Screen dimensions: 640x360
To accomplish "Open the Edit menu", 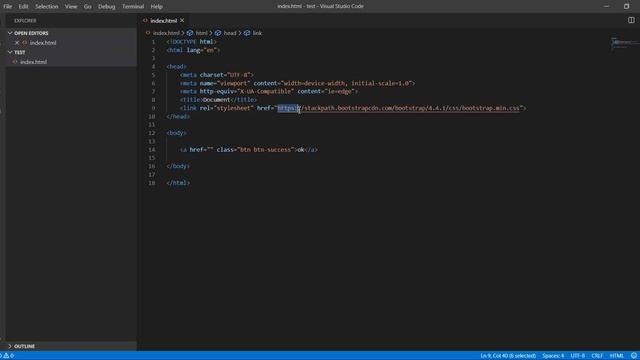I will point(23,7).
